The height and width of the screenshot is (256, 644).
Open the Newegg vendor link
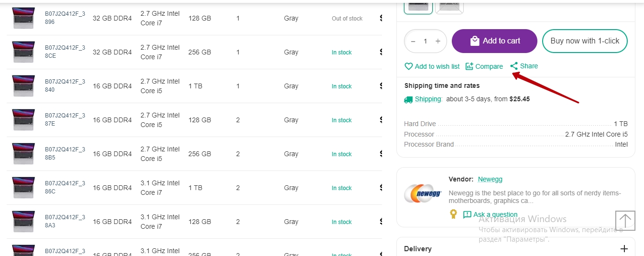point(490,179)
